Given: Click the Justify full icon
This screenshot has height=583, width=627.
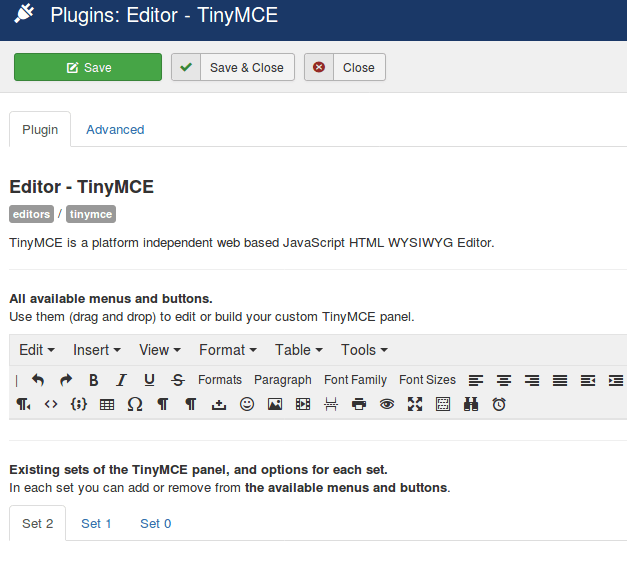Looking at the screenshot, I should pos(560,380).
